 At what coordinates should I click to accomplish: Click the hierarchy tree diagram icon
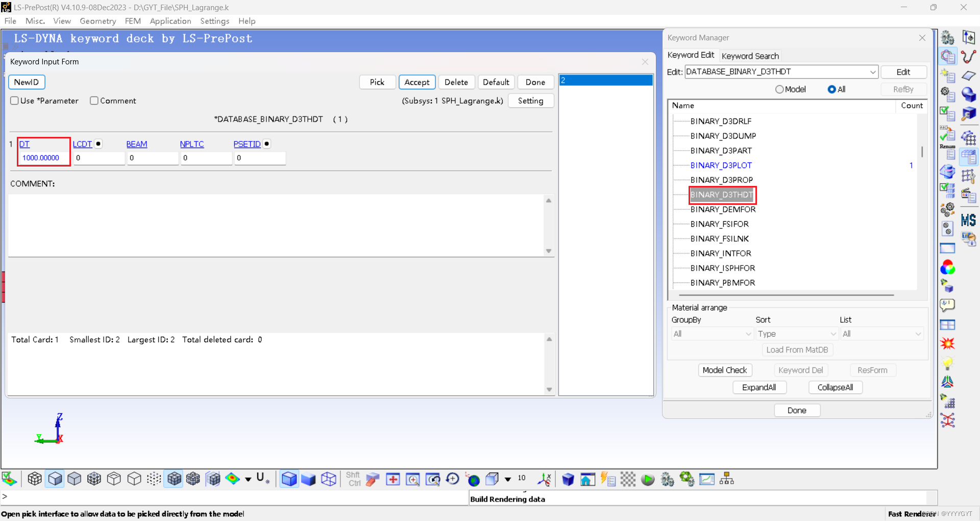pyautogui.click(x=726, y=479)
